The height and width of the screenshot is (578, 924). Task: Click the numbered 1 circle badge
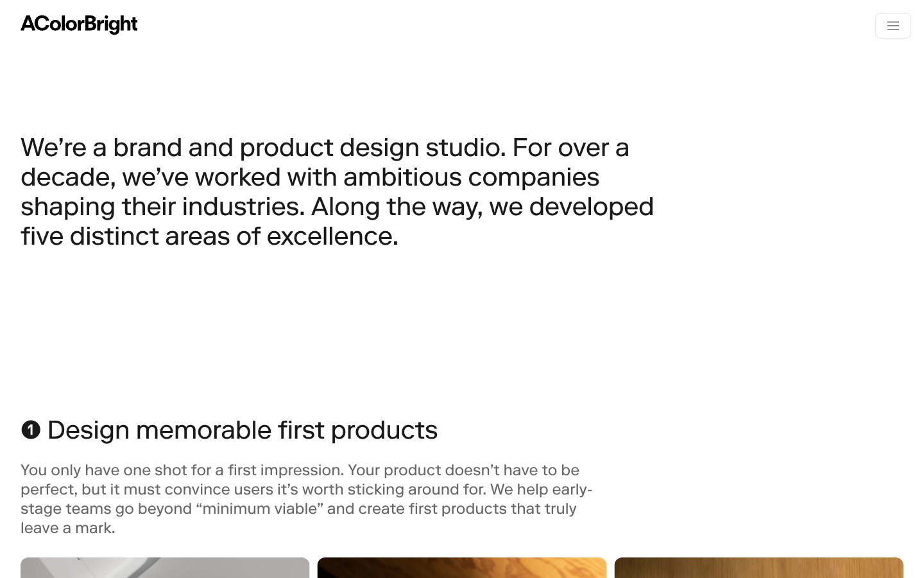point(31,430)
